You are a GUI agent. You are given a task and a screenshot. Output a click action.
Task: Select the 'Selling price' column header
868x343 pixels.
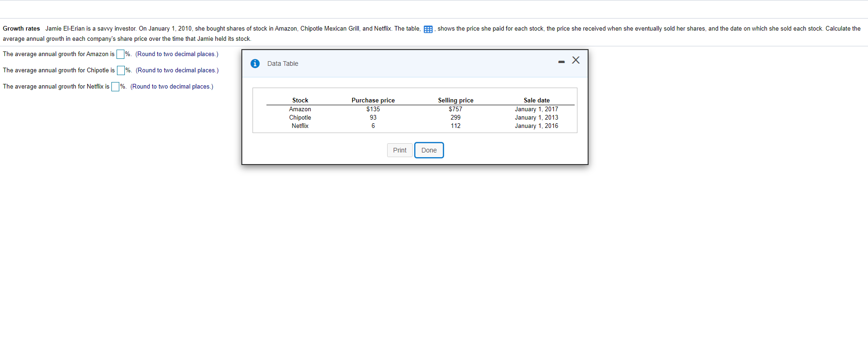tap(456, 100)
